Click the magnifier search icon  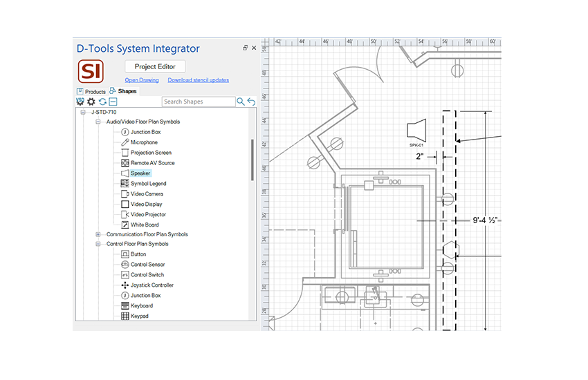(240, 102)
